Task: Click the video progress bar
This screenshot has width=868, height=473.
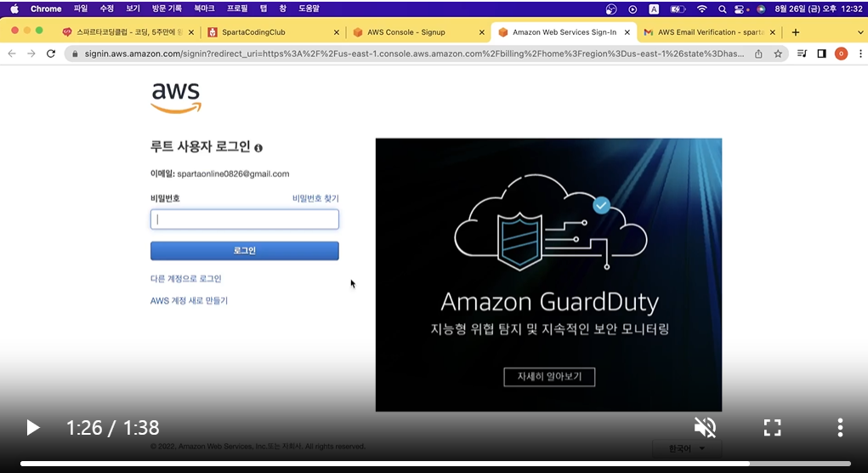Action: click(x=435, y=464)
